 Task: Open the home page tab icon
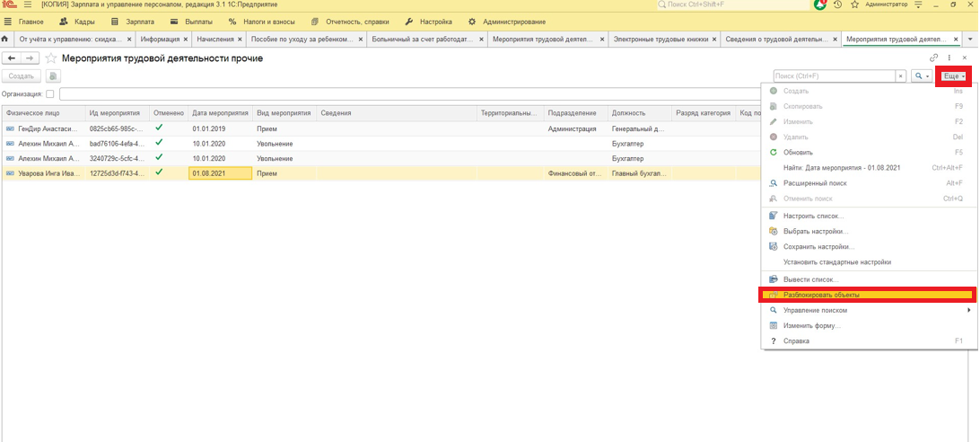(x=7, y=40)
